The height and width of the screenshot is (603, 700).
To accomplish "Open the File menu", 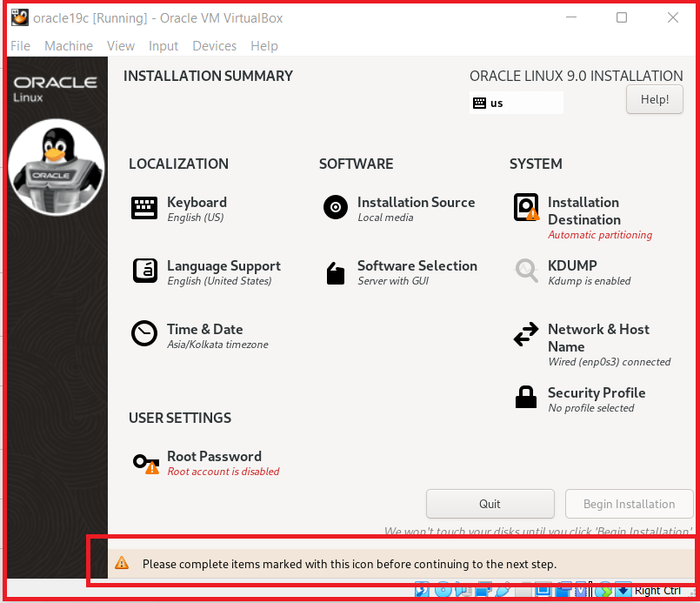I will coord(20,46).
